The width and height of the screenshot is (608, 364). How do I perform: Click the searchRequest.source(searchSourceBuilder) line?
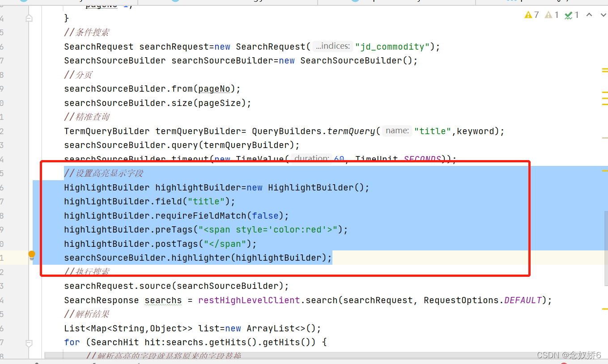177,286
